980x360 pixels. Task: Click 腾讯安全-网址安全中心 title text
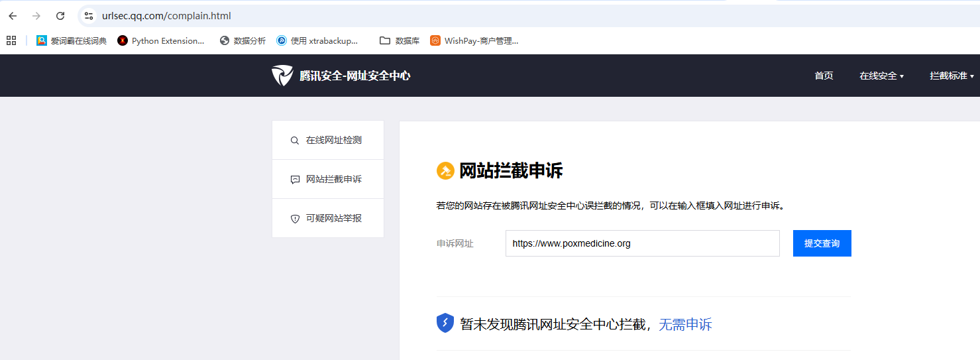pos(354,76)
